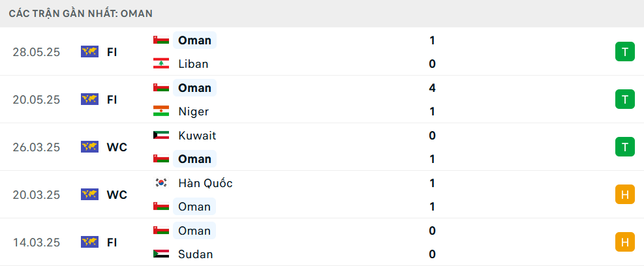The width and height of the screenshot is (644, 266).
Task: Click green T badge for Oman vs Liban
Action: (x=624, y=52)
